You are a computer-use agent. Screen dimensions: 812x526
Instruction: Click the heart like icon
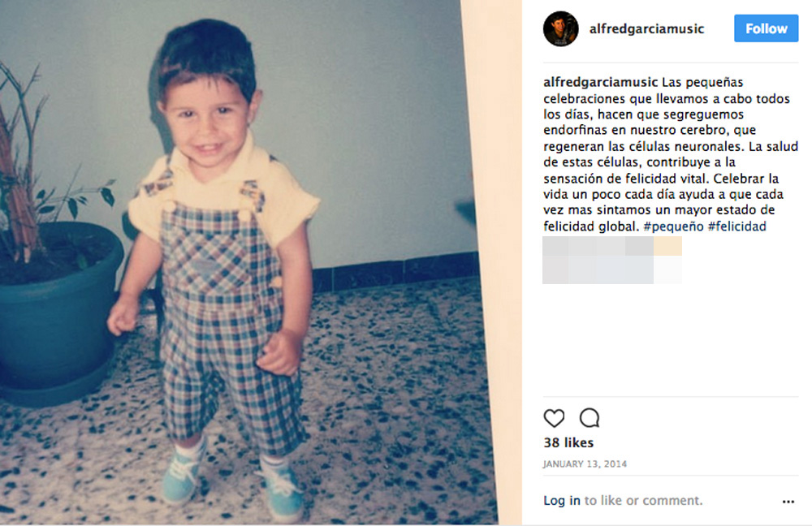[554, 418]
